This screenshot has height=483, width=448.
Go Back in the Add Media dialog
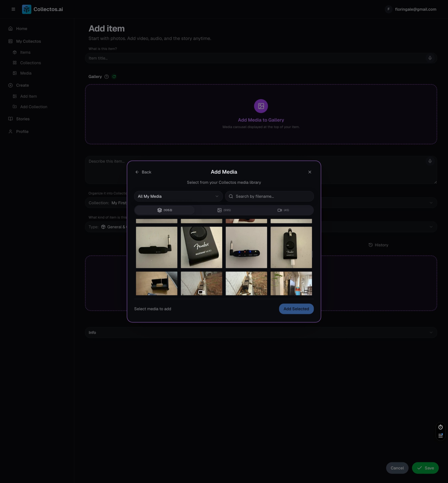pos(143,172)
